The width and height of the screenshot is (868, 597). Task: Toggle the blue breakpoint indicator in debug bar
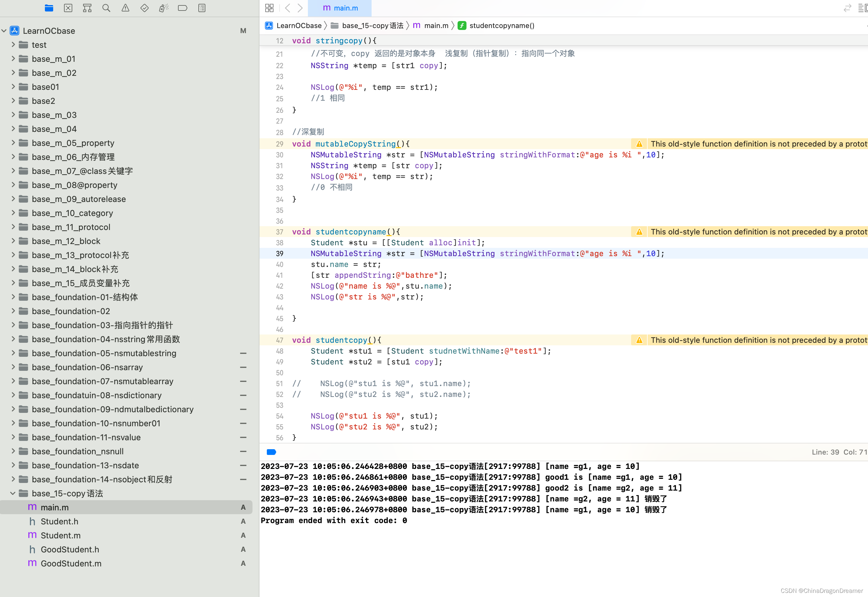coord(271,452)
